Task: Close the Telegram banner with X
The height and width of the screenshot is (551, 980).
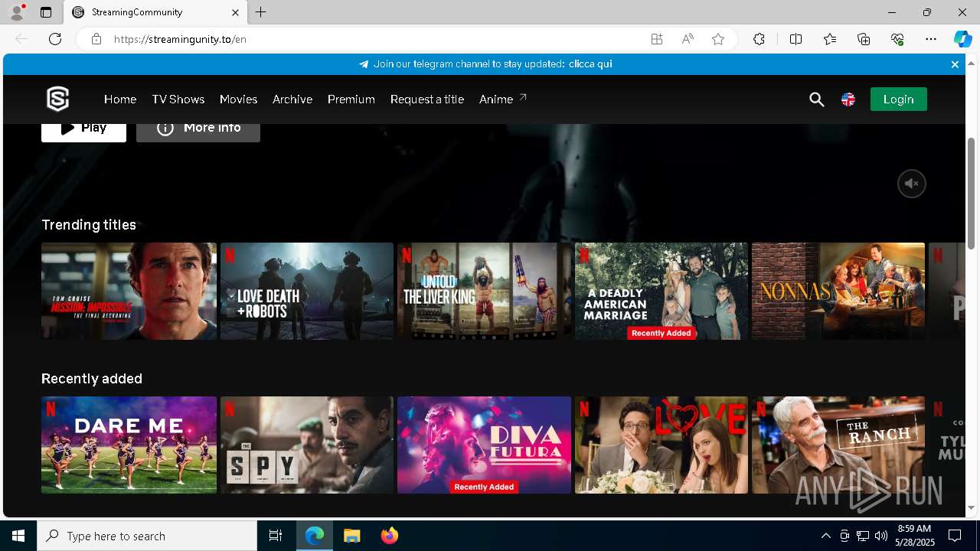Action: coord(955,64)
